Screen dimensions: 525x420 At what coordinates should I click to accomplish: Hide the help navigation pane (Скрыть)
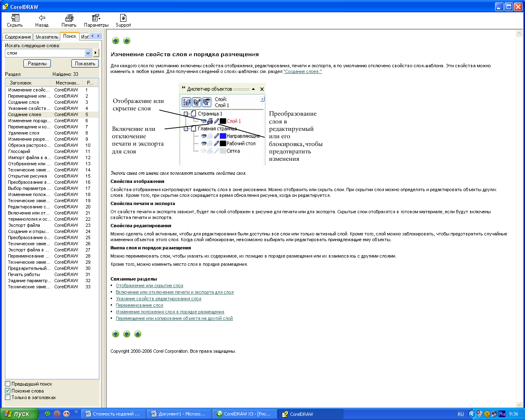(15, 21)
